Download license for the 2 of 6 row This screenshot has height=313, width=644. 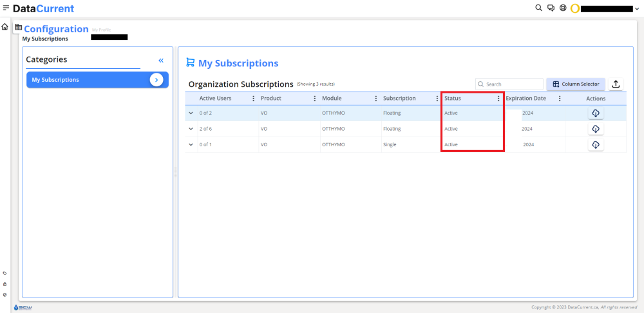596,129
